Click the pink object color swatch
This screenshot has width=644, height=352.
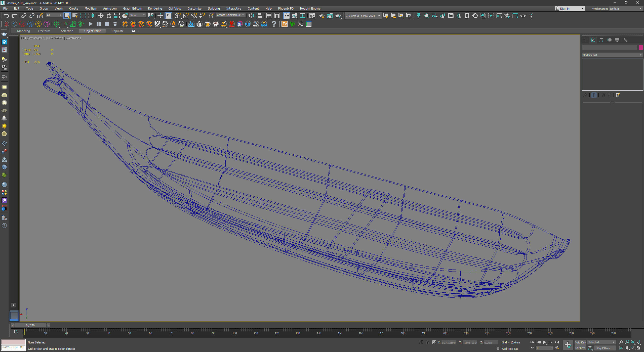[x=641, y=48]
